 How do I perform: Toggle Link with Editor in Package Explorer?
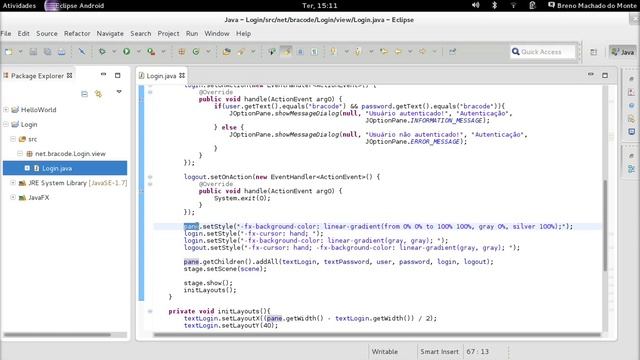click(98, 94)
